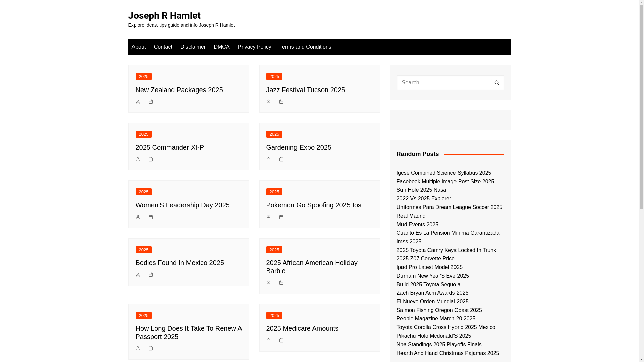Click author icon under Women'S Leadership Day 2025
The image size is (644, 362).
coord(138,217)
